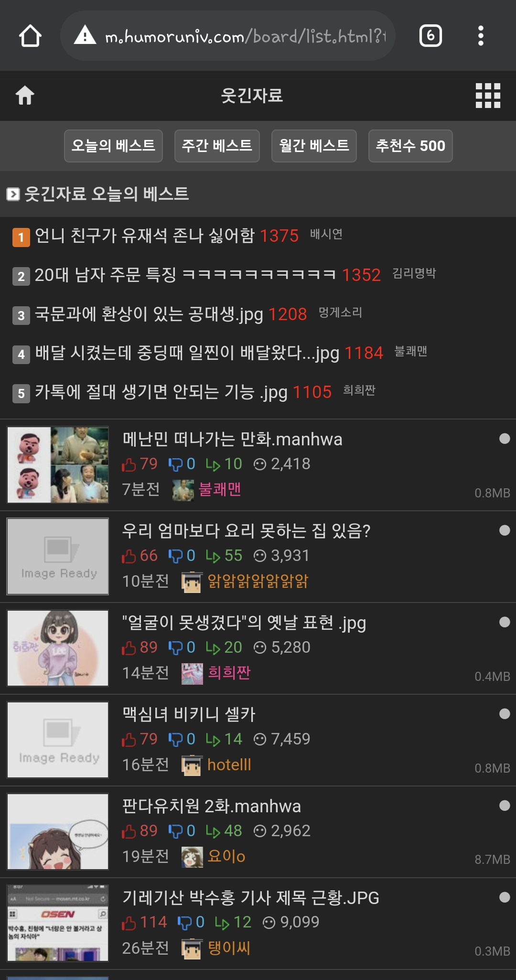Tap the gray dot on 판다유치원 2화 row
The height and width of the screenshot is (980, 516).
505,806
